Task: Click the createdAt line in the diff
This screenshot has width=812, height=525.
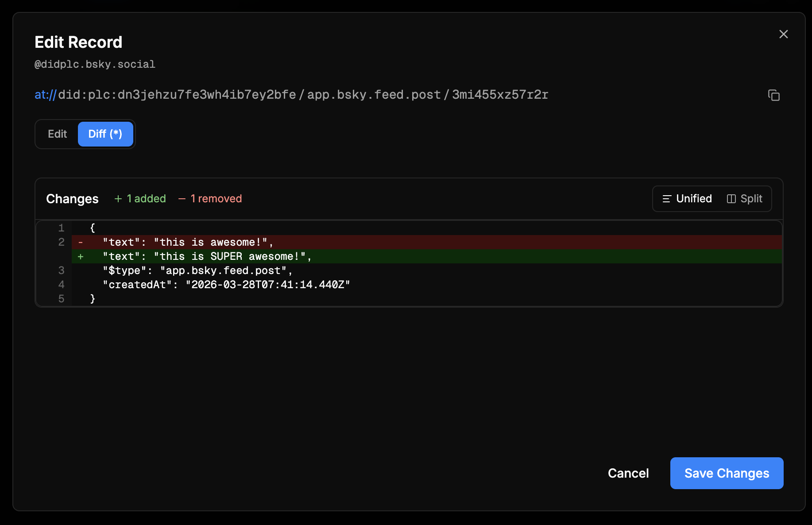Action: 226,285
